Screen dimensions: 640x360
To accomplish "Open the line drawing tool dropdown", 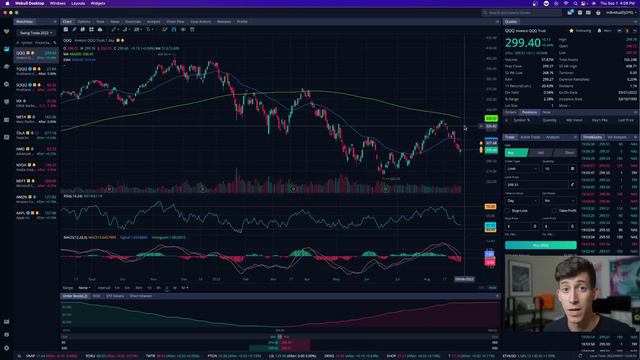I will 115,29.
